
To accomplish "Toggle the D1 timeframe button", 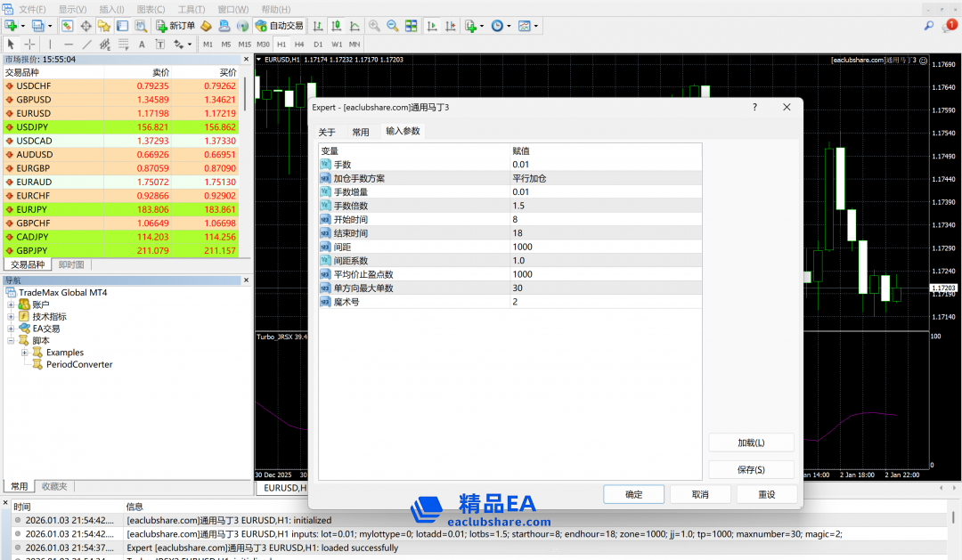I will tap(318, 44).
